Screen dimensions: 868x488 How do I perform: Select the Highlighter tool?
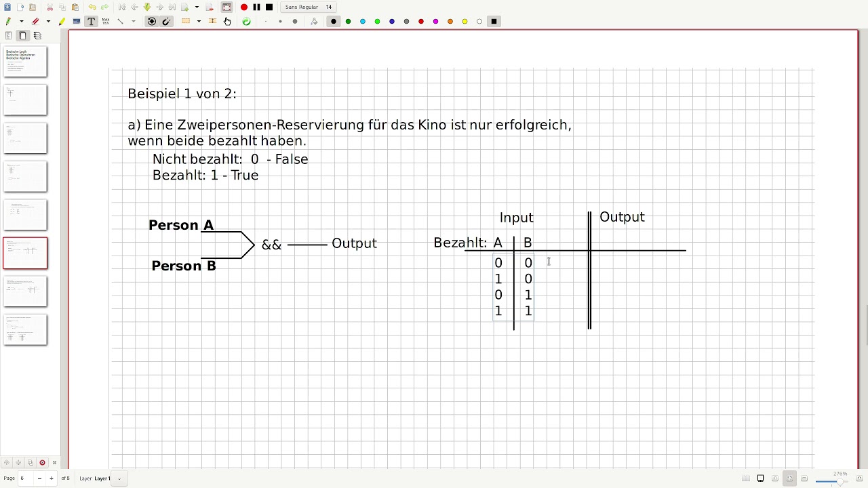[x=62, y=22]
